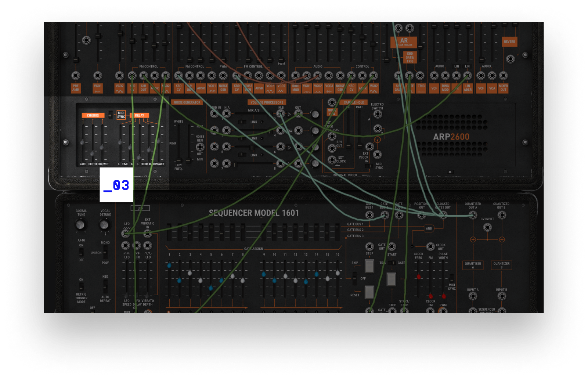Click the Mixer Out input jack

503,76
